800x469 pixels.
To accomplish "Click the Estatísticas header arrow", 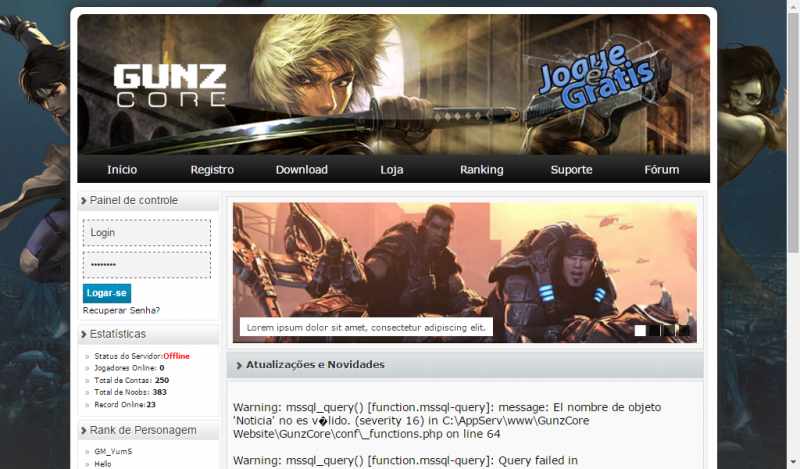I will point(84,334).
